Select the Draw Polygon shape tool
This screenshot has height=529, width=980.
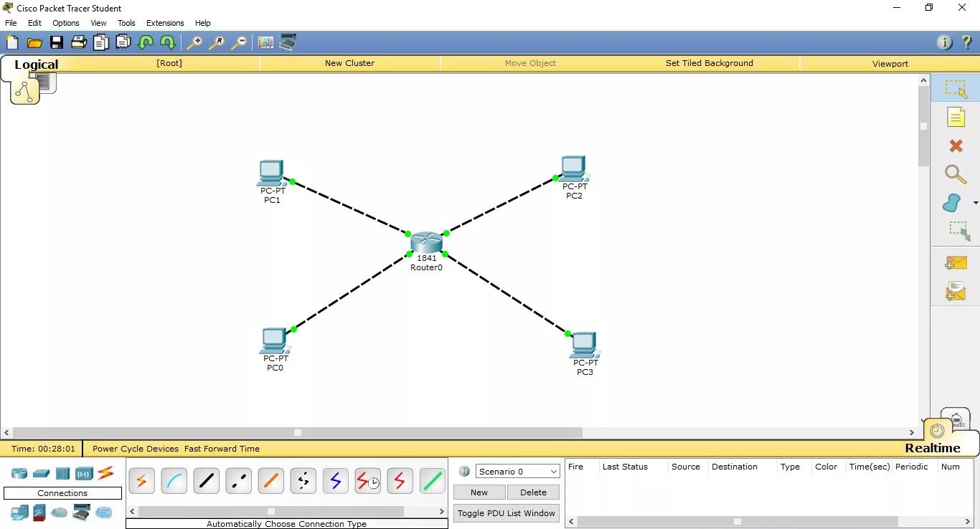(x=951, y=203)
